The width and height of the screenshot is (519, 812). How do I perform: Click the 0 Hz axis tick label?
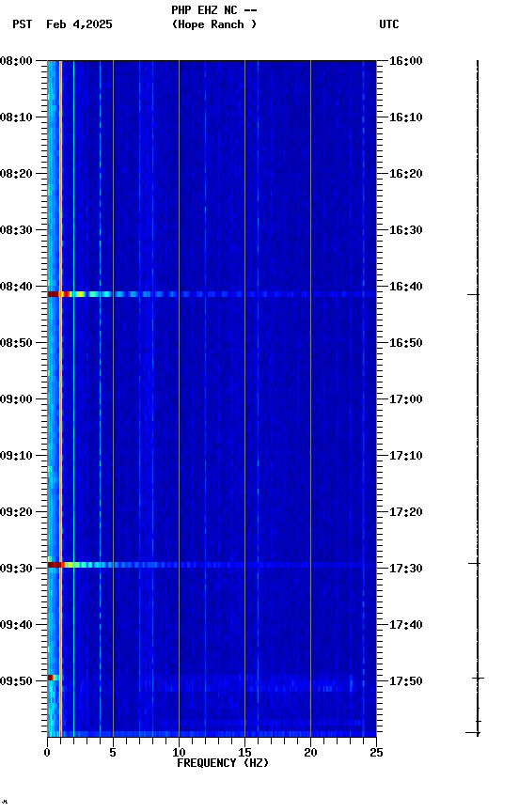tap(47, 753)
